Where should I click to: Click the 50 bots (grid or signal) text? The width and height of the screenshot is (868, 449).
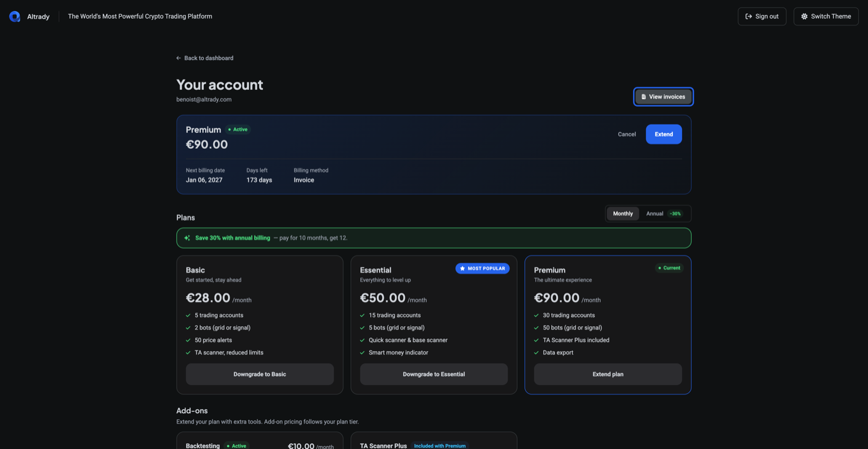[x=572, y=328]
